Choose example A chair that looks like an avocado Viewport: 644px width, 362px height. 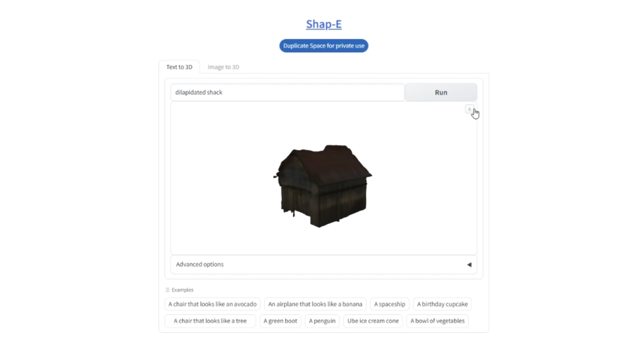coord(212,304)
